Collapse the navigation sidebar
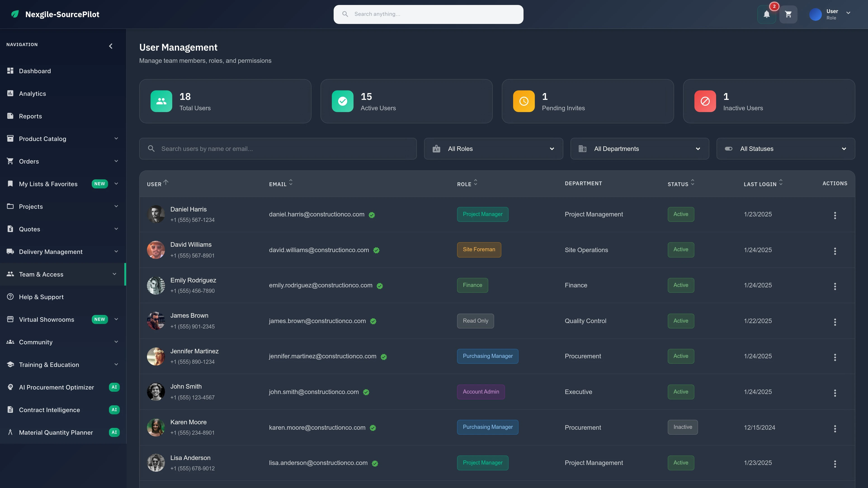This screenshot has height=488, width=868. [111, 46]
